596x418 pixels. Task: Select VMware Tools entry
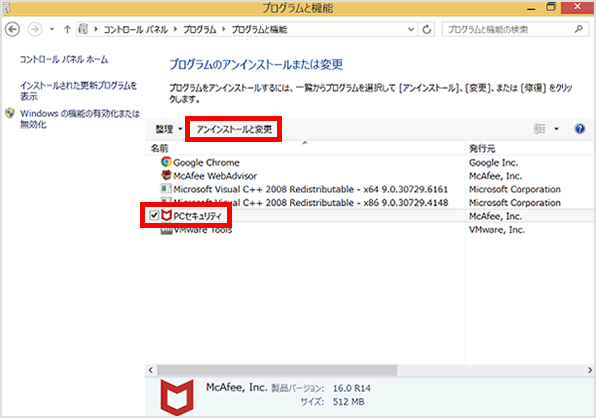[203, 230]
